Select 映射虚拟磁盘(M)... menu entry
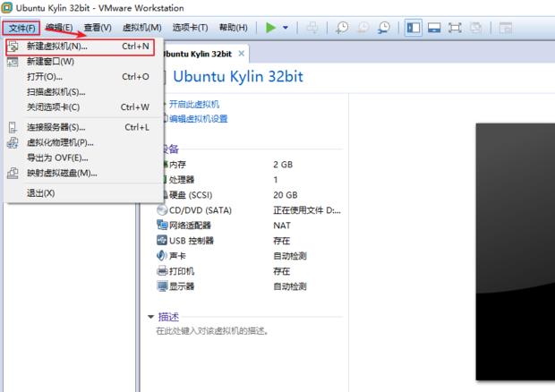 [84, 173]
